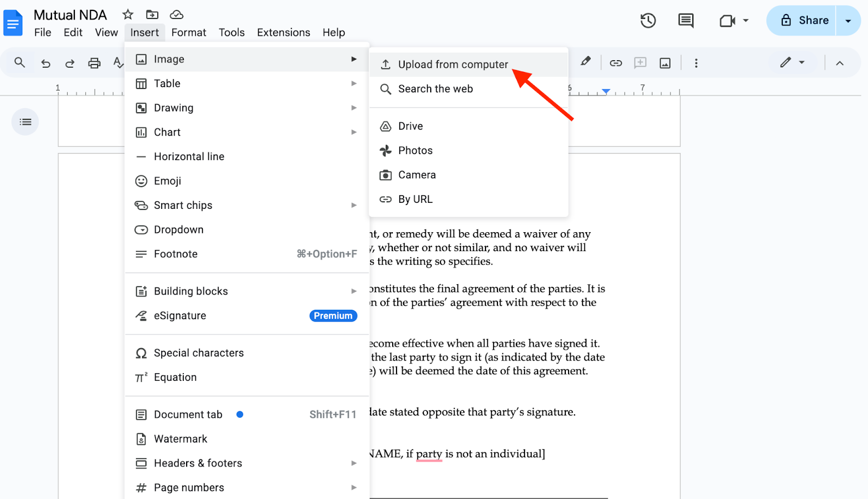Image resolution: width=868 pixels, height=499 pixels.
Task: Open the Format menu
Action: coord(189,33)
